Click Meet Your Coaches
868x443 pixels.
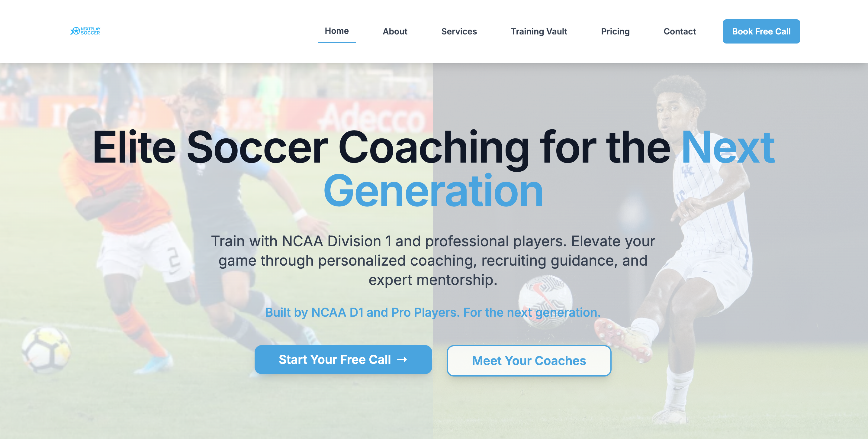[x=529, y=361]
